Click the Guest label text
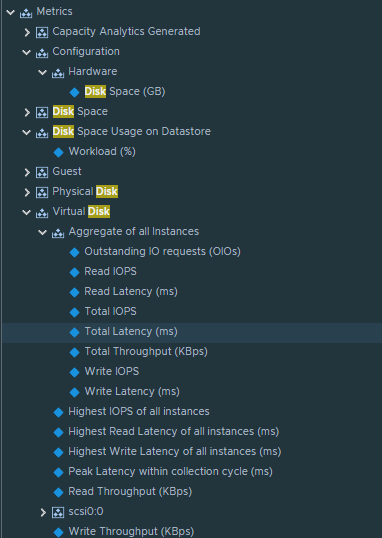Image resolution: width=382 pixels, height=538 pixels. tap(67, 171)
